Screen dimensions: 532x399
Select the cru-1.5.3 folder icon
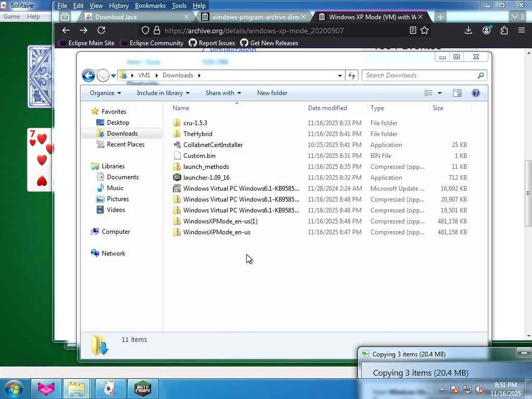tap(177, 123)
